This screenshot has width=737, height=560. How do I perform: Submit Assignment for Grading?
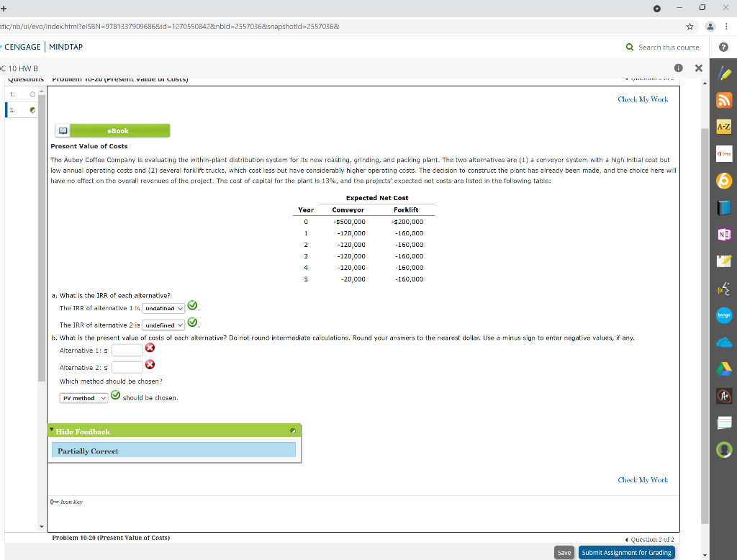pyautogui.click(x=627, y=553)
